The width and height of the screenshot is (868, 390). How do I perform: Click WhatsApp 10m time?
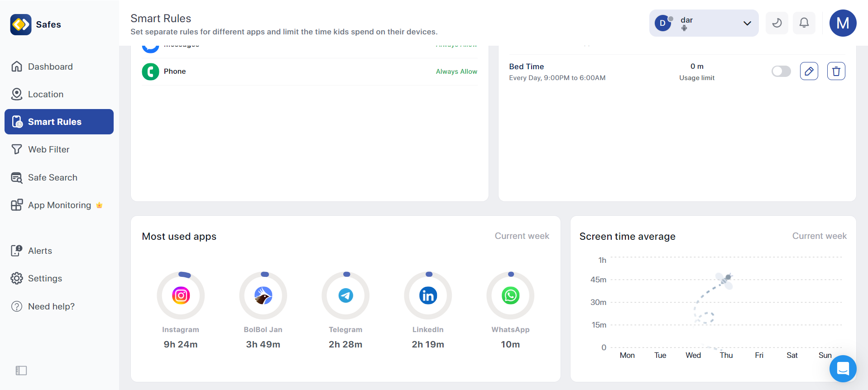click(510, 344)
